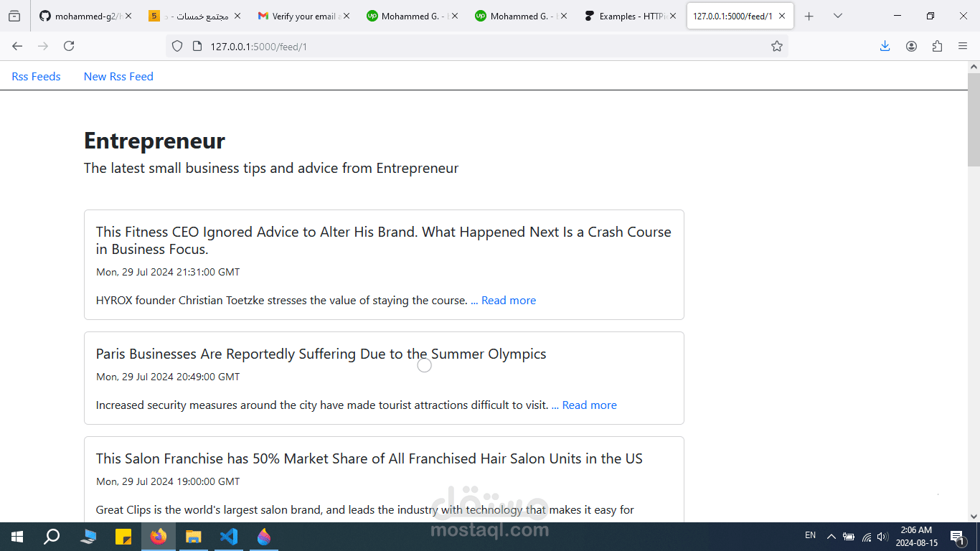Navigate back using the browser back arrow
This screenshot has width=980, height=551.
(17, 46)
